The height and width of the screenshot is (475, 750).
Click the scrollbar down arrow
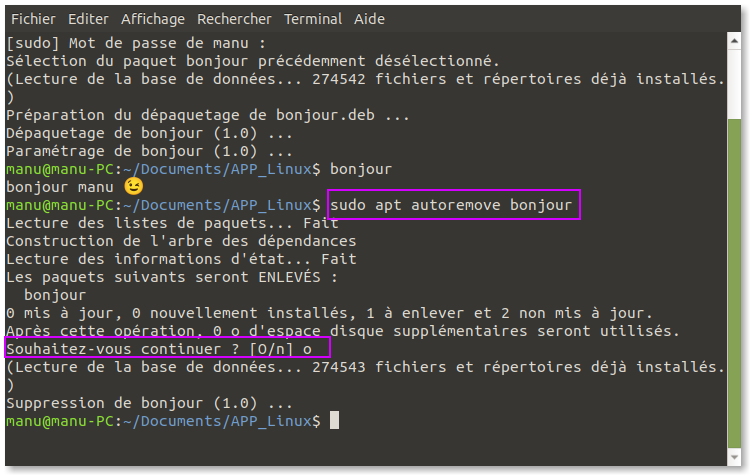coord(734,458)
